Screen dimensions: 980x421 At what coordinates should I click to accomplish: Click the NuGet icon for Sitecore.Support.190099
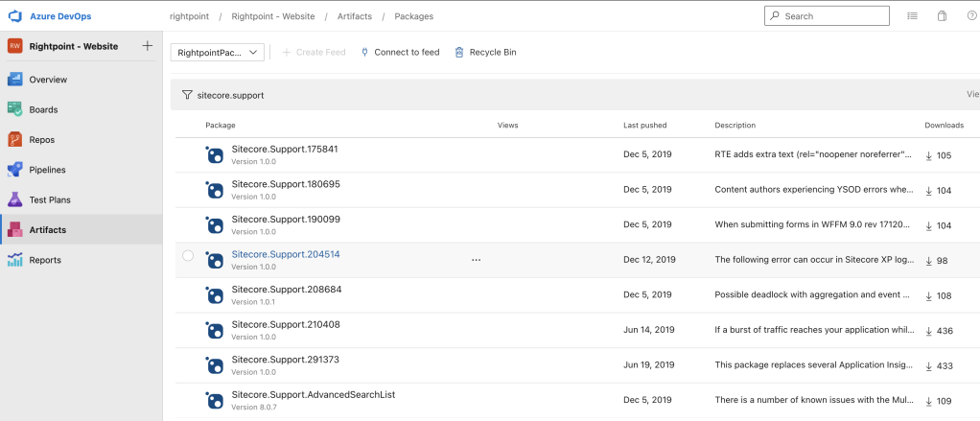coord(215,224)
